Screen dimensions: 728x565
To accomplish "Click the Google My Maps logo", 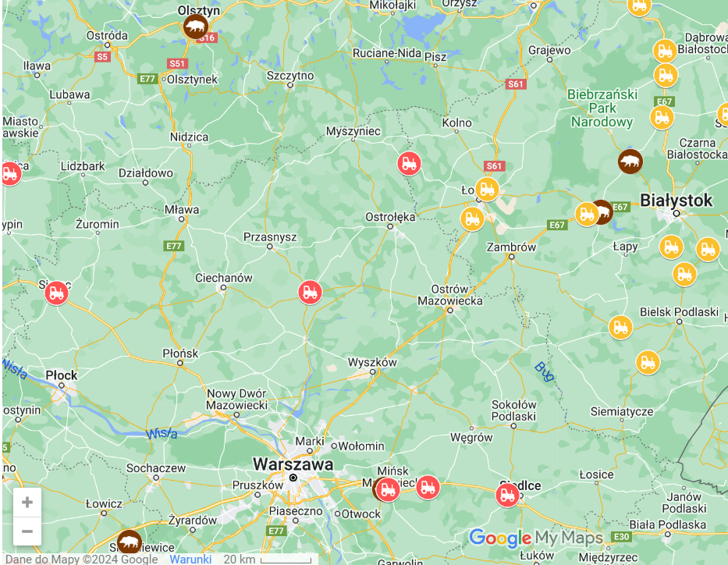I will coord(536,538).
